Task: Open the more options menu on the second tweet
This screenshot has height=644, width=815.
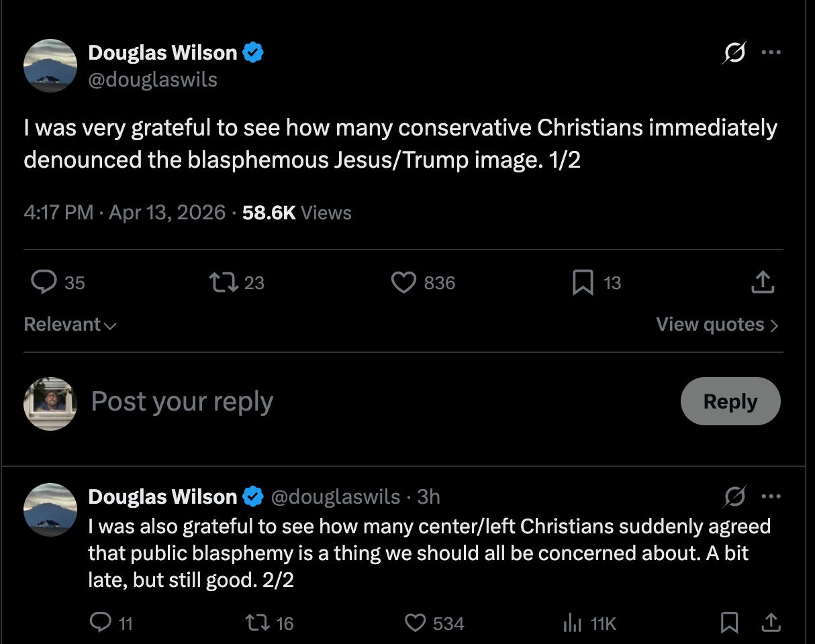Action: [x=772, y=496]
